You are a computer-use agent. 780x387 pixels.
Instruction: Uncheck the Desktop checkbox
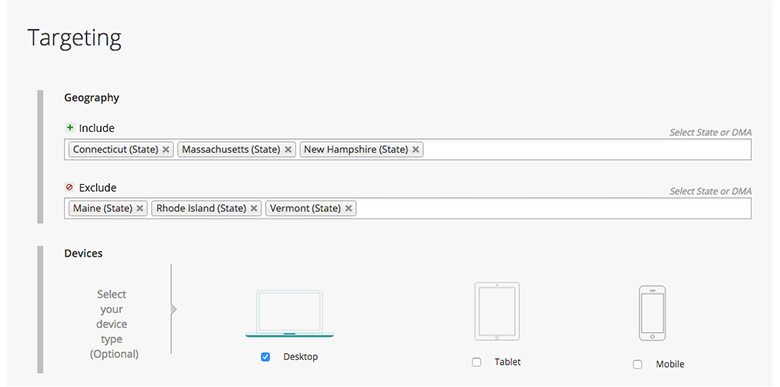coord(266,357)
